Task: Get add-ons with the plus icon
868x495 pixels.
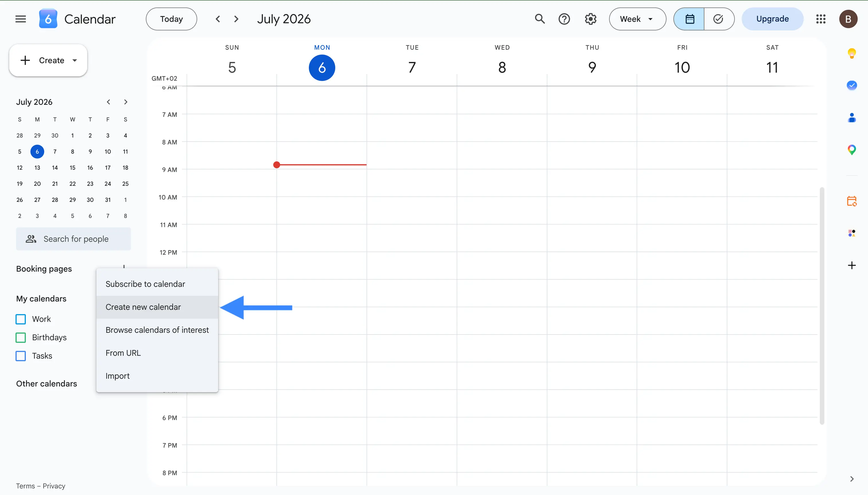Action: 852,265
